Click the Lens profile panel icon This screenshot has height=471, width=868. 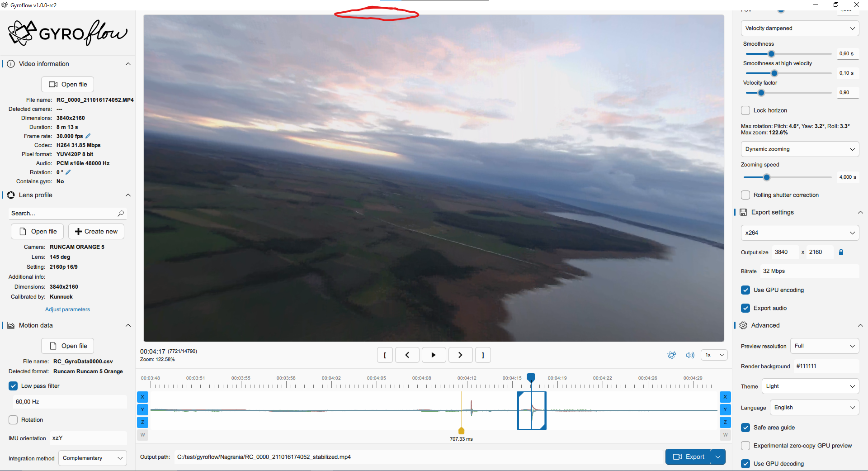(x=11, y=195)
